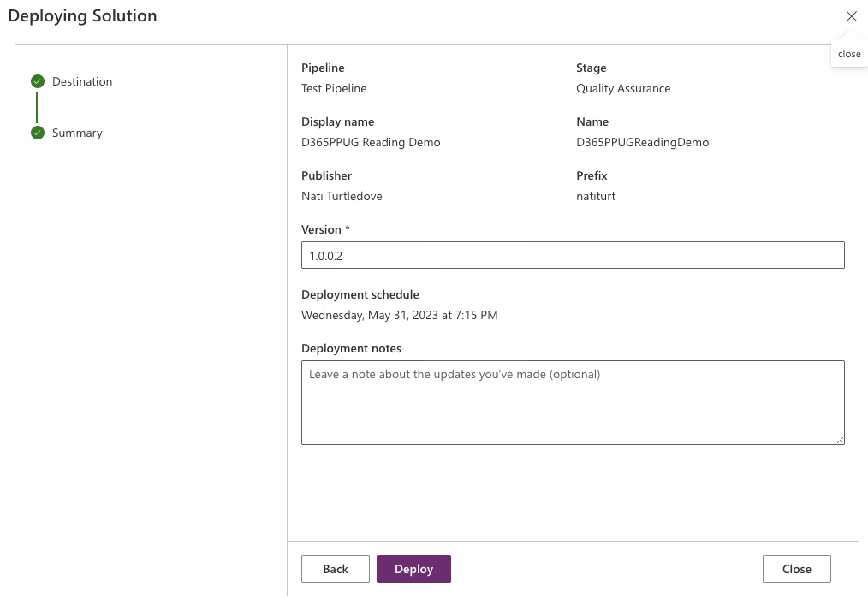Click the bottom Close button
The height and width of the screenshot is (598, 868).
[x=797, y=569]
